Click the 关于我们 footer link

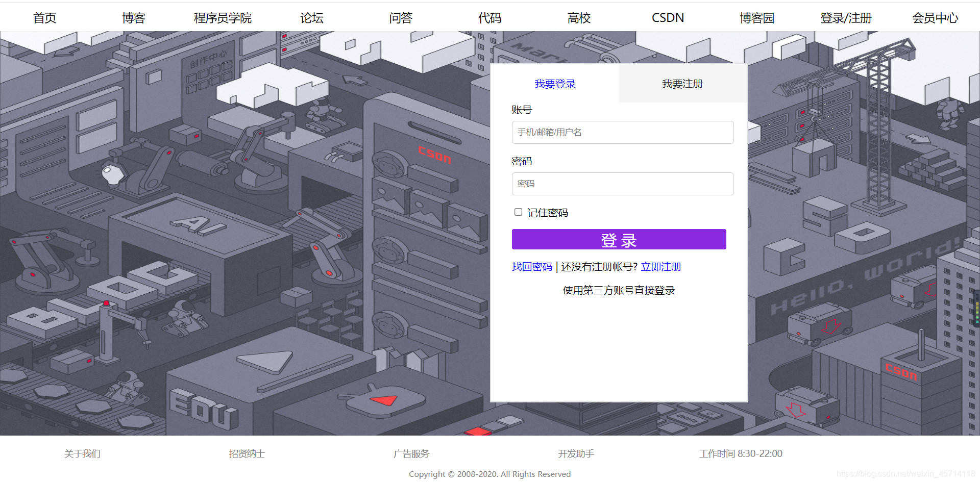click(82, 453)
